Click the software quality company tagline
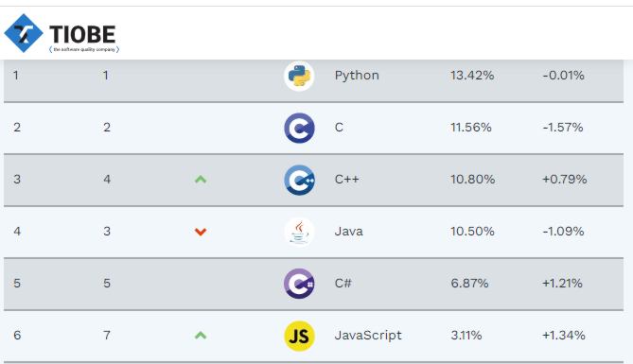 [84, 49]
